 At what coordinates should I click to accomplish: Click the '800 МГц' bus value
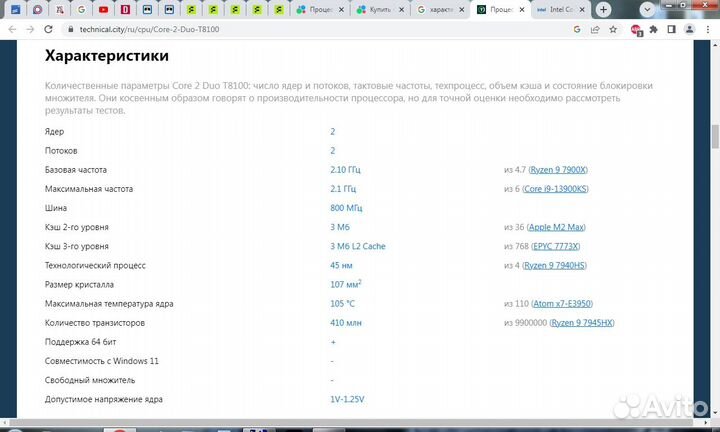click(346, 208)
